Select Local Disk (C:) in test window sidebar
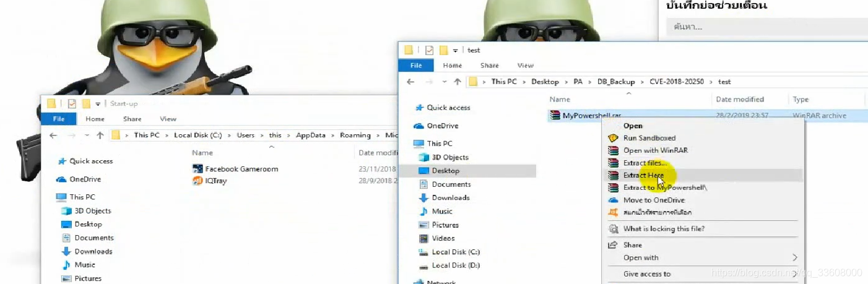 [456, 252]
